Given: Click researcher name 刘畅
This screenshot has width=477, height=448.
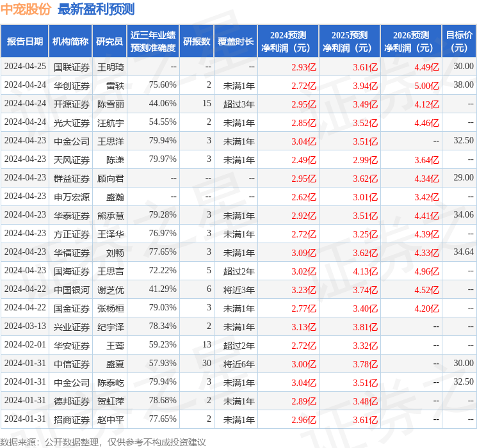Looking at the screenshot, I should click(x=115, y=253).
